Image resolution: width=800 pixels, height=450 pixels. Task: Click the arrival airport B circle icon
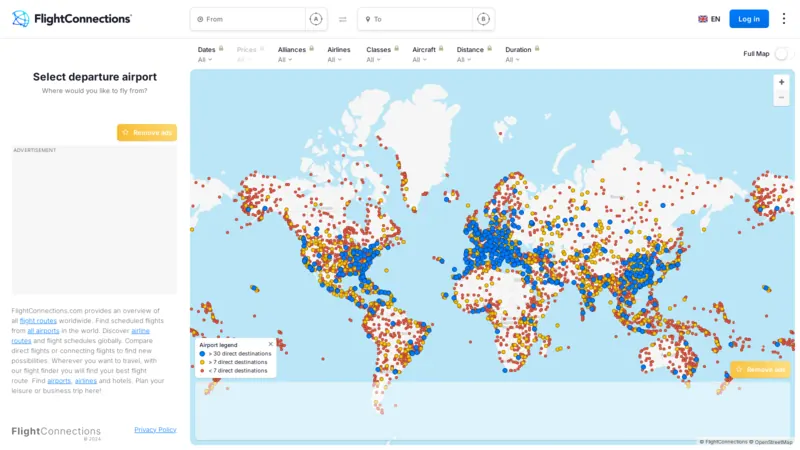[x=483, y=19]
